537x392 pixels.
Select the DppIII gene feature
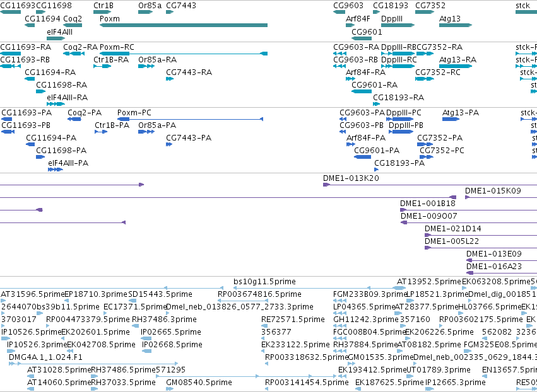[398, 25]
